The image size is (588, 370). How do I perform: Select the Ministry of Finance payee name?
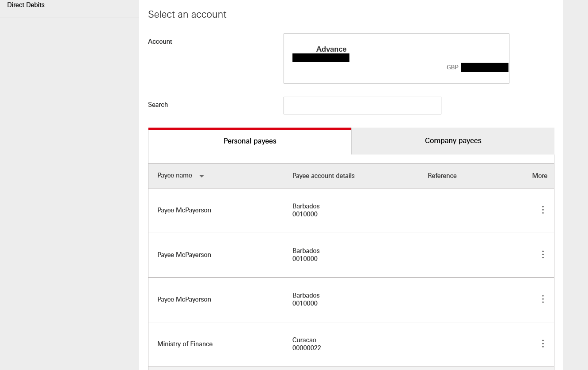(x=185, y=344)
